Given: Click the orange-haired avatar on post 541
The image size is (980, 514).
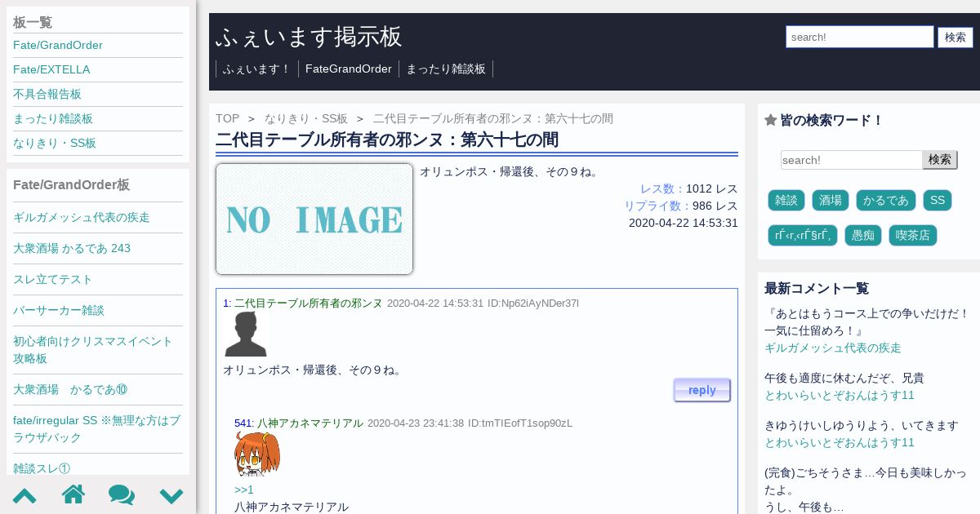Looking at the screenshot, I should click(257, 454).
